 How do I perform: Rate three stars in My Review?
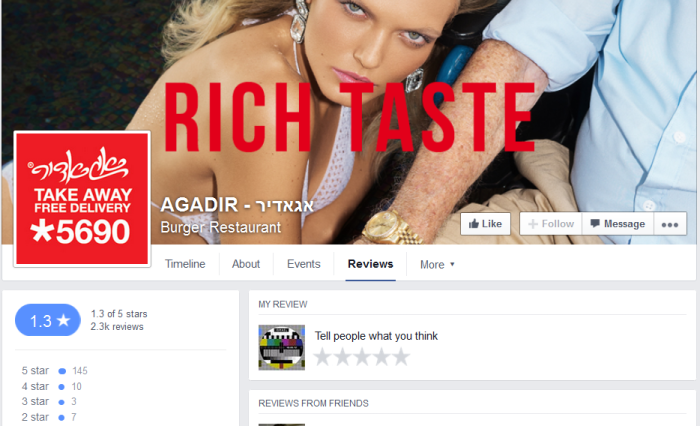[x=362, y=357]
